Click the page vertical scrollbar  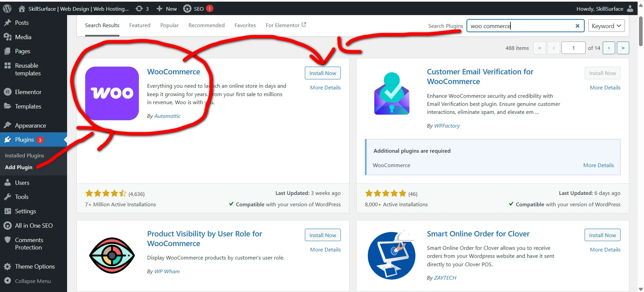(x=641, y=31)
